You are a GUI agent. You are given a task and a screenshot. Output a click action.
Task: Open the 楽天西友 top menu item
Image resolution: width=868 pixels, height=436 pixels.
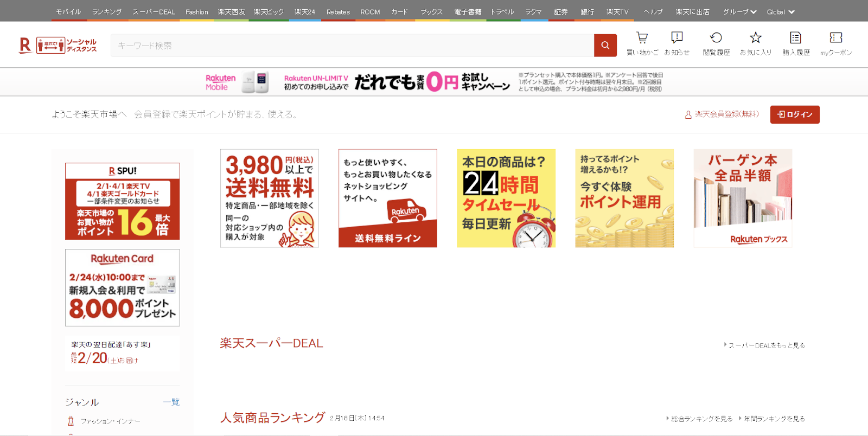coord(232,11)
